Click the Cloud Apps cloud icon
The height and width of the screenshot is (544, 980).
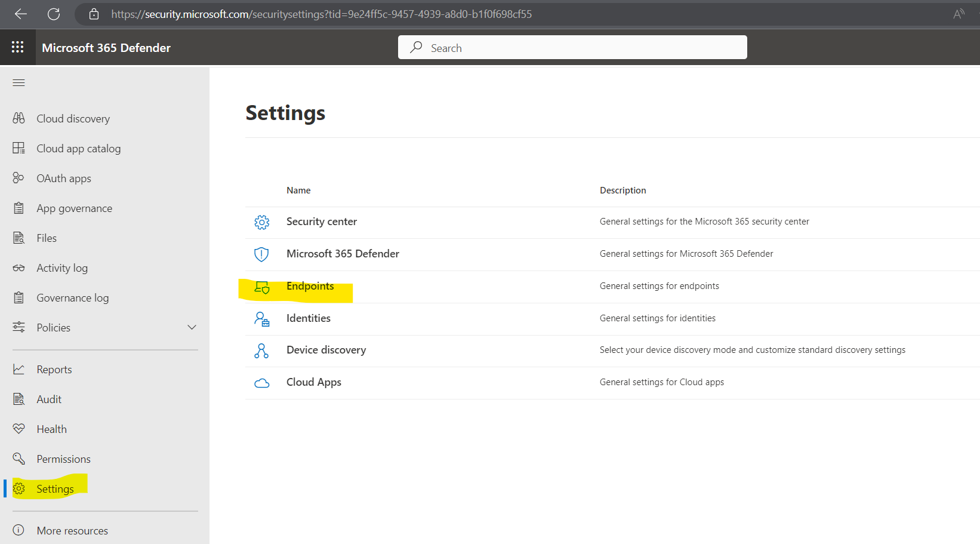(x=262, y=383)
